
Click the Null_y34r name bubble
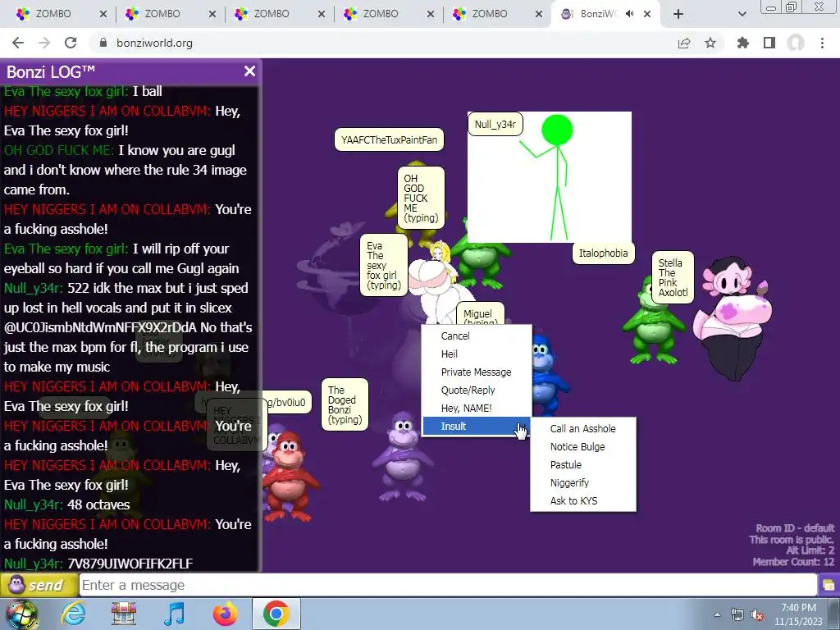495,125
